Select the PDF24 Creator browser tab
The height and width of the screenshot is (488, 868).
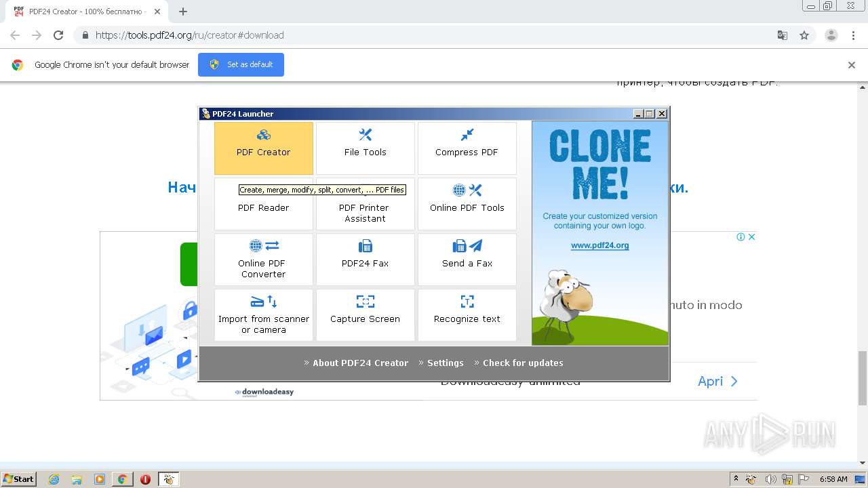click(x=85, y=12)
